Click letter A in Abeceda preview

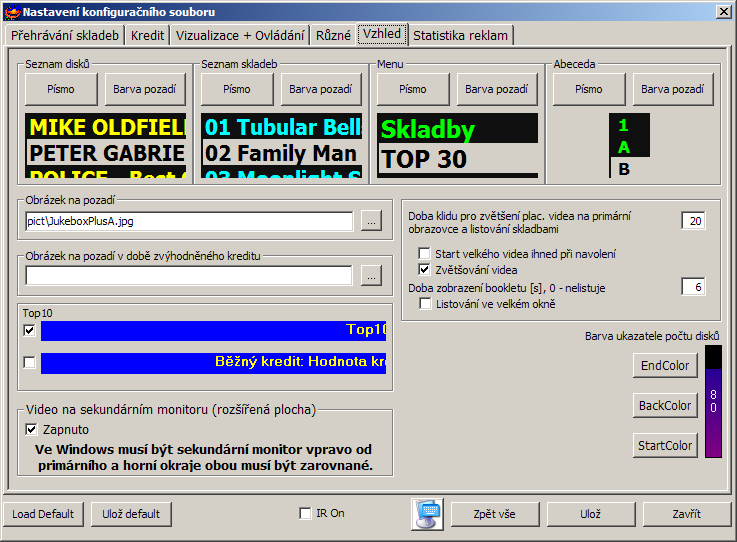624,147
